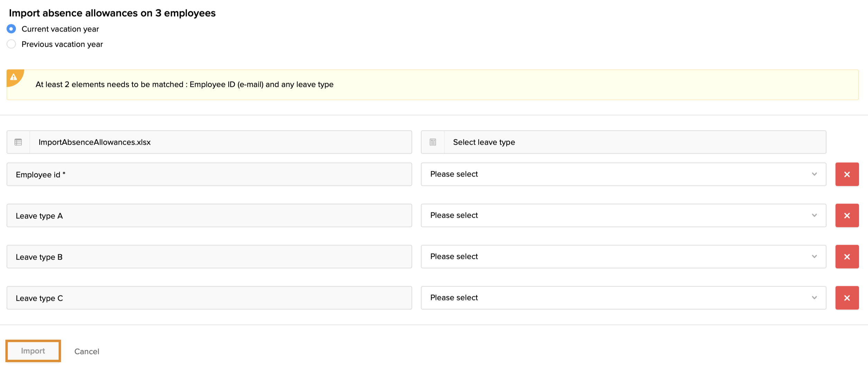Expand the Leave type A dropdown
The image size is (868, 371).
point(623,216)
